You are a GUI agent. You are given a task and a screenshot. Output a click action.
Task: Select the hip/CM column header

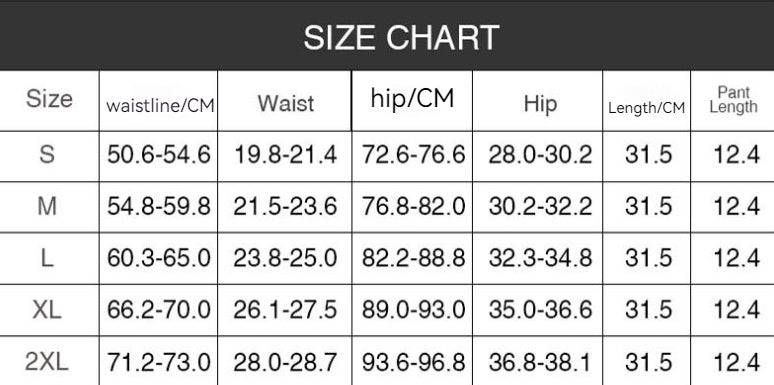412,98
